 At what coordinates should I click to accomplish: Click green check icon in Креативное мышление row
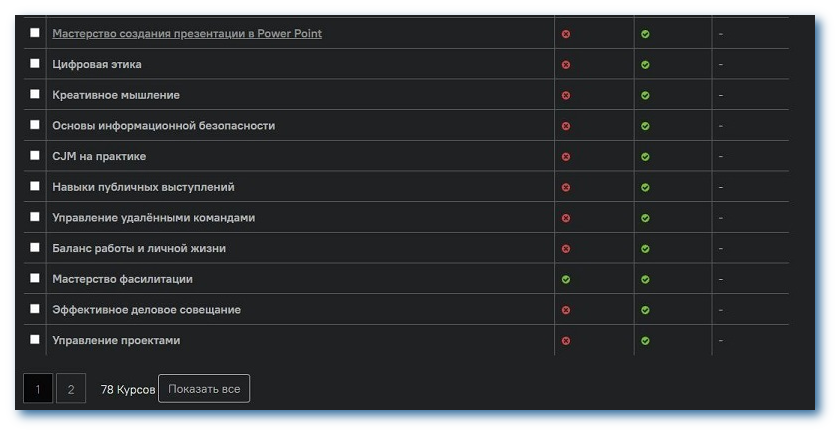[x=645, y=96]
